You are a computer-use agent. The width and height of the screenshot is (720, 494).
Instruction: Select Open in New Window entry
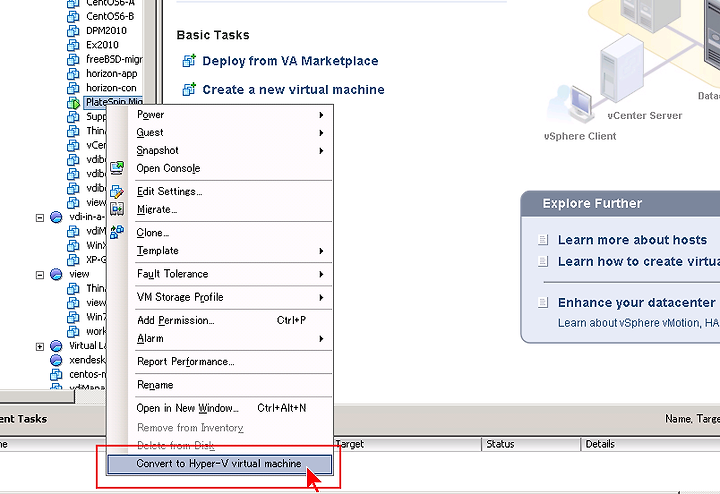[219, 408]
